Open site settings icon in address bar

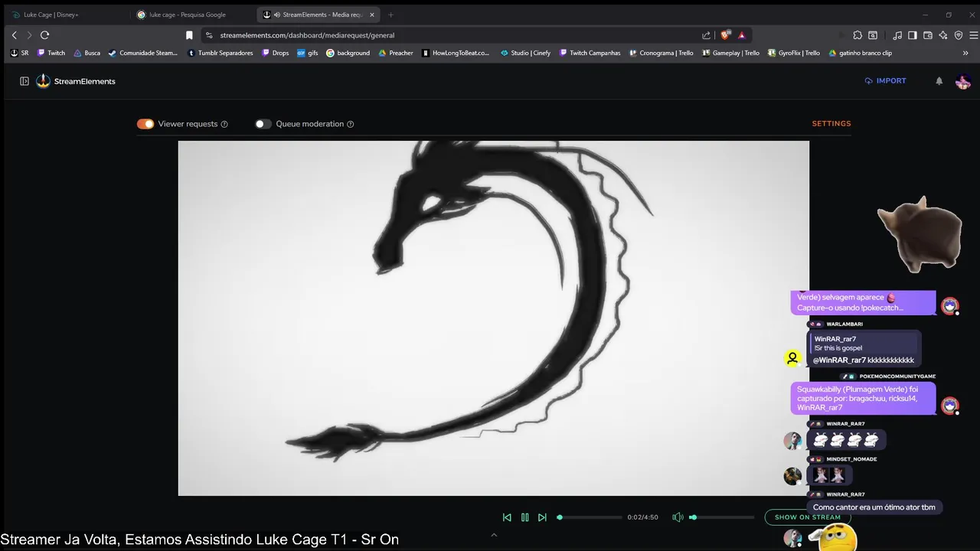point(209,35)
